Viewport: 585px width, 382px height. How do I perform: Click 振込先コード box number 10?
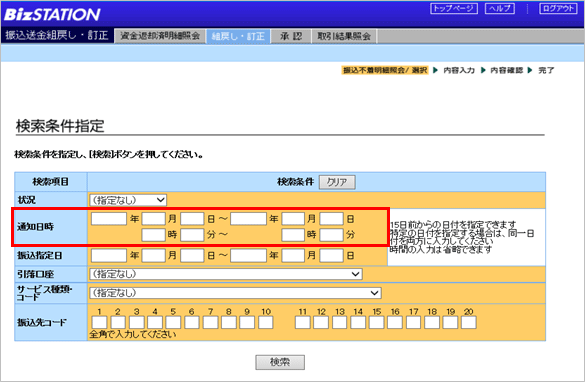point(266,322)
